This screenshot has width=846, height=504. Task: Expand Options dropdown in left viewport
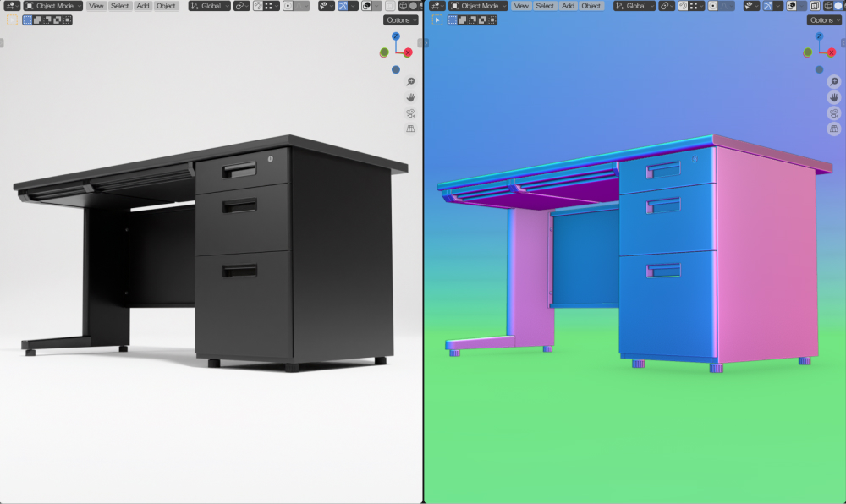pyautogui.click(x=400, y=19)
